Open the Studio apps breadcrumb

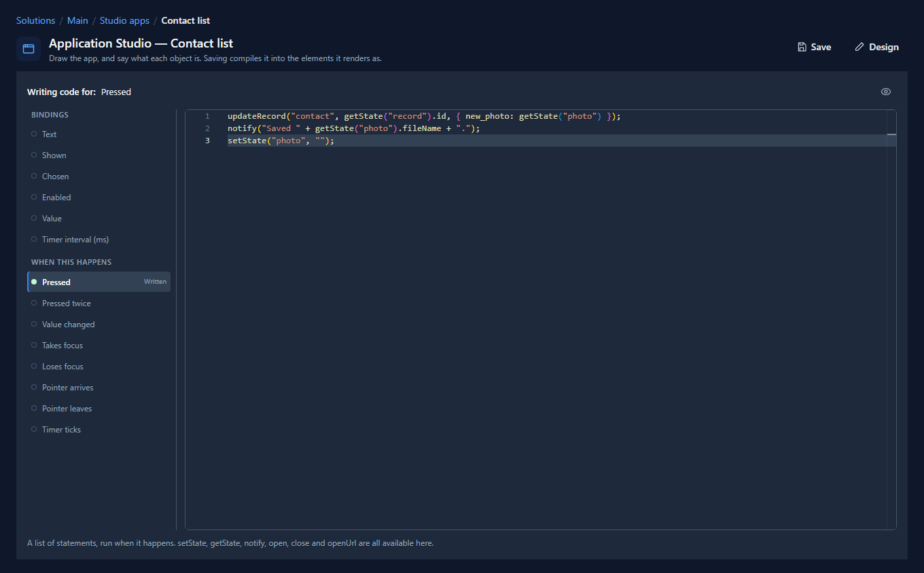tap(124, 20)
